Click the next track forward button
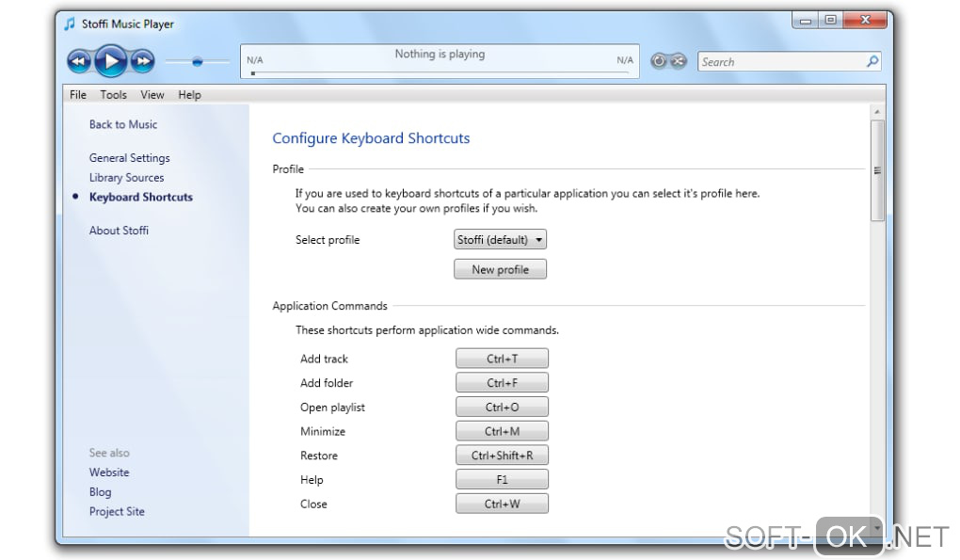Image resolution: width=960 pixels, height=560 pixels. tap(143, 60)
